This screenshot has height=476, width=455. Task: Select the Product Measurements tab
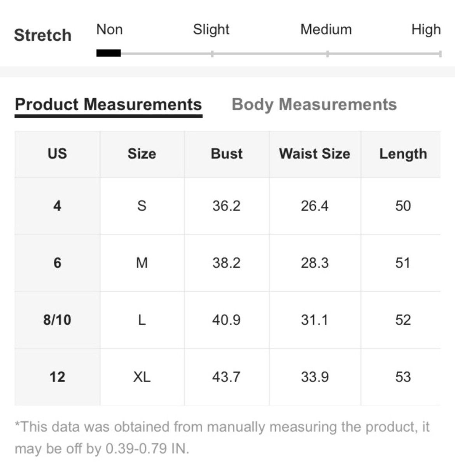tap(108, 105)
